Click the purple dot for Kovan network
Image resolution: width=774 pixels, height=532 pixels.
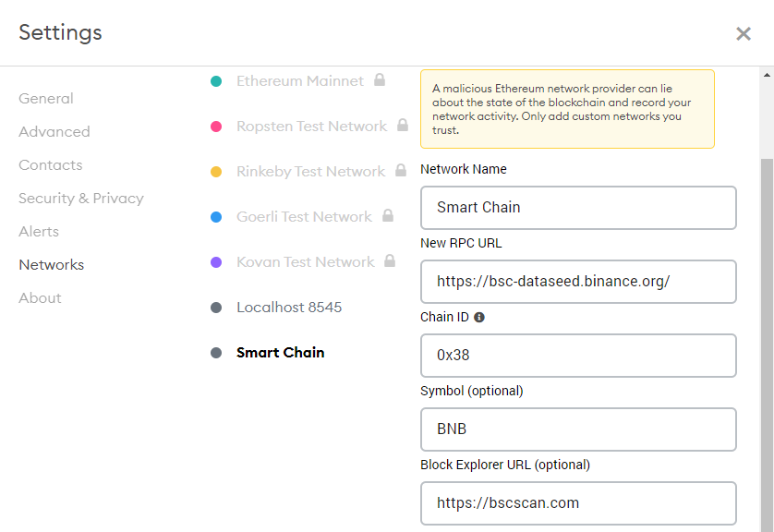(x=216, y=262)
